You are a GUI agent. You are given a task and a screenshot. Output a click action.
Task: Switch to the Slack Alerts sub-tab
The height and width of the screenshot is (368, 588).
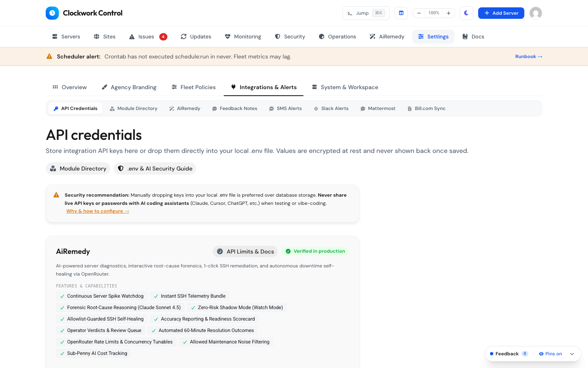(x=331, y=108)
